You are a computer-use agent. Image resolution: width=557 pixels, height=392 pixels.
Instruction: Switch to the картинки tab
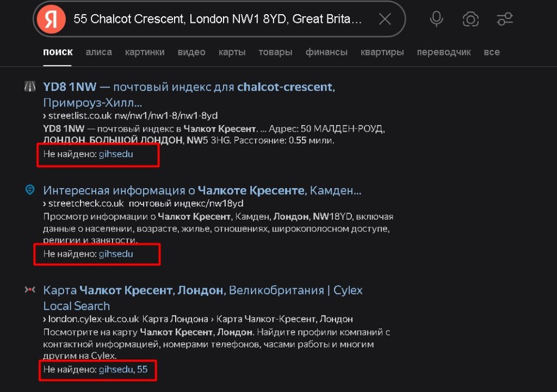click(145, 52)
